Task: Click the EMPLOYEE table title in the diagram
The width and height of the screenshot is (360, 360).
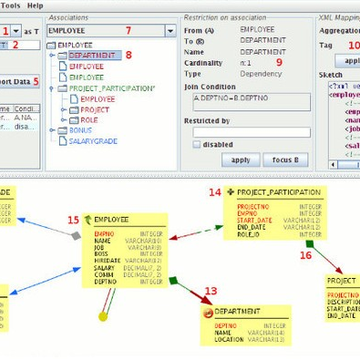Action: [x=111, y=220]
